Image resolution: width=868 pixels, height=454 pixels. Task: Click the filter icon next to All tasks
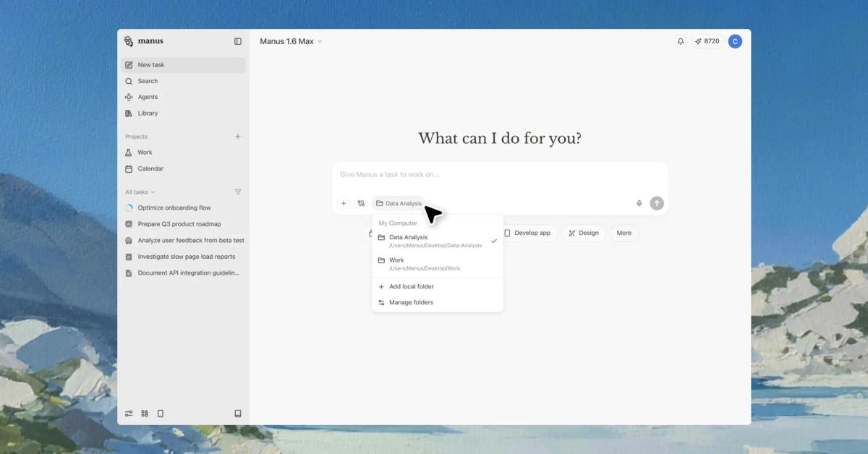tap(238, 192)
